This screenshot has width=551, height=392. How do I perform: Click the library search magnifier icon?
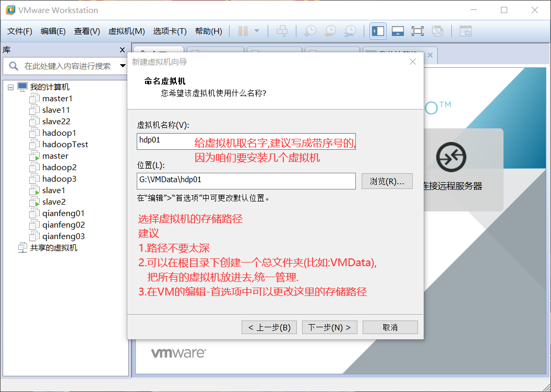point(14,66)
